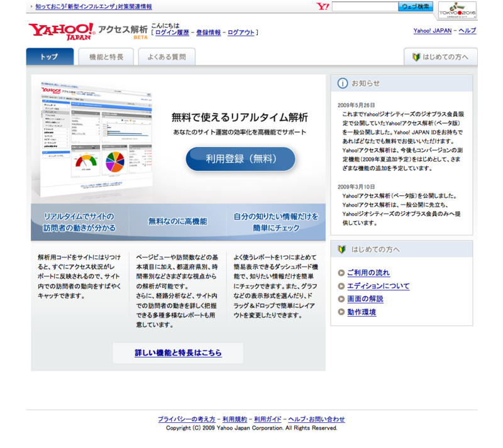This screenshot has width=503, height=448.
Task: Open the ヘルプ・お問い合わせ footer link
Action: pyautogui.click(x=316, y=419)
